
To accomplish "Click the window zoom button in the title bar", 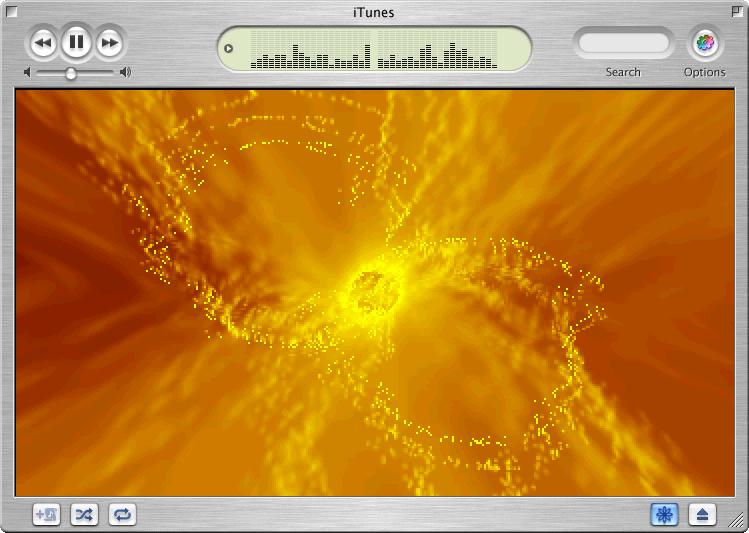I will coord(737,11).
